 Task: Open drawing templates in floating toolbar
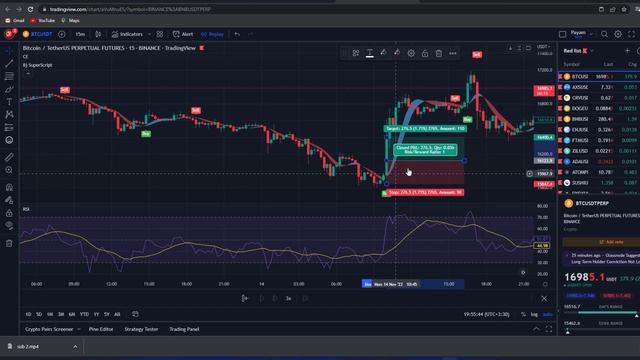[356, 53]
